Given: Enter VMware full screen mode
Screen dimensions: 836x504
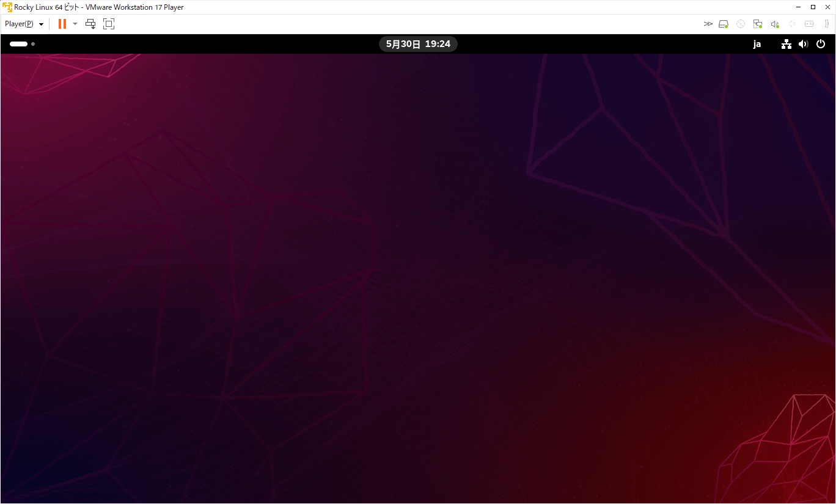Looking at the screenshot, I should click(x=109, y=24).
